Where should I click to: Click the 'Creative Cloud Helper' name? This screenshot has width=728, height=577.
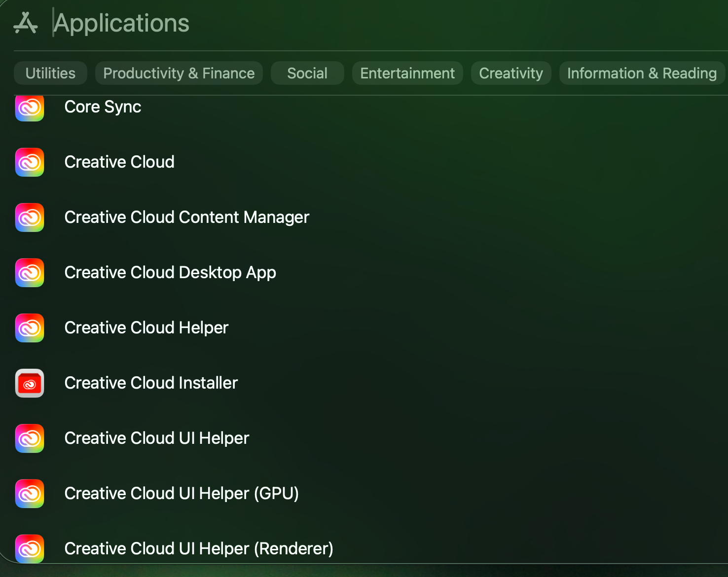click(x=146, y=328)
